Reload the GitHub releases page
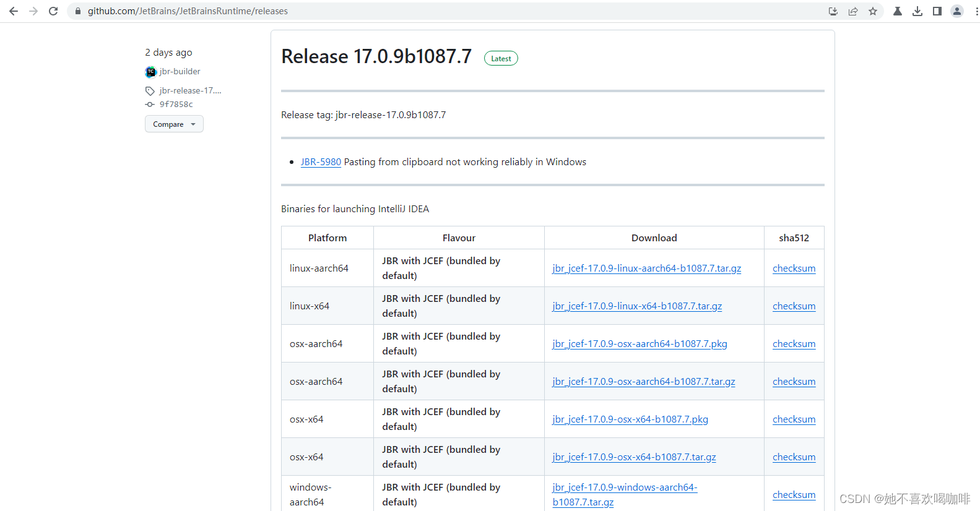The height and width of the screenshot is (511, 980). point(53,11)
